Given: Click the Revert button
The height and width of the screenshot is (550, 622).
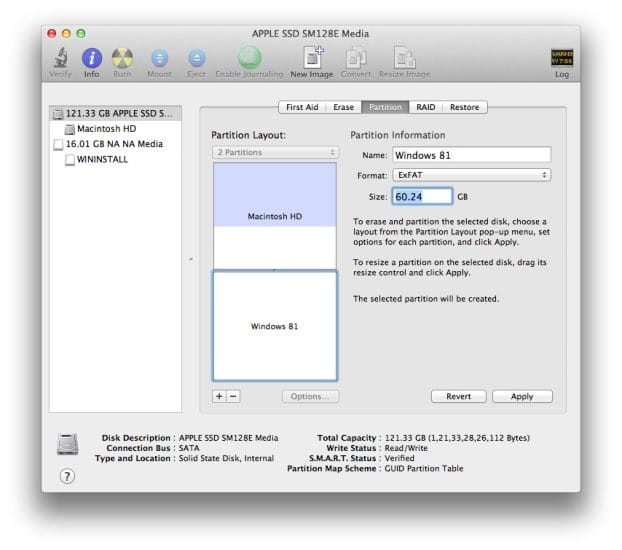Looking at the screenshot, I should click(459, 396).
